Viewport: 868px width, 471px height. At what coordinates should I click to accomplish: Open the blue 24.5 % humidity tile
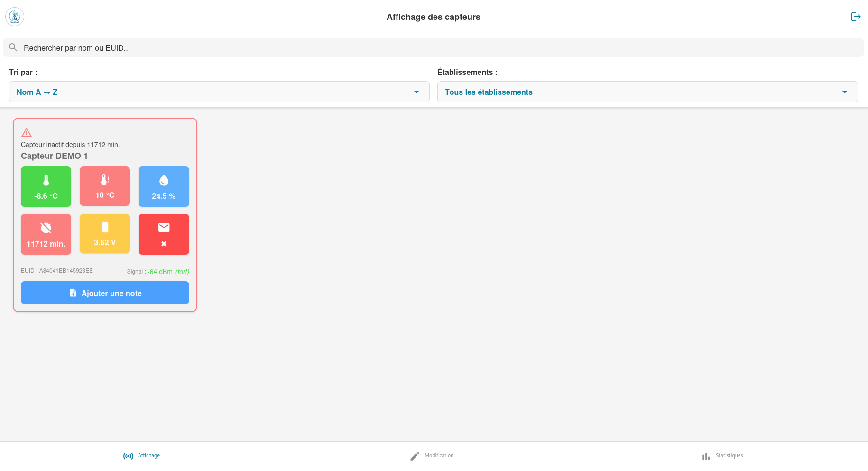(164, 186)
